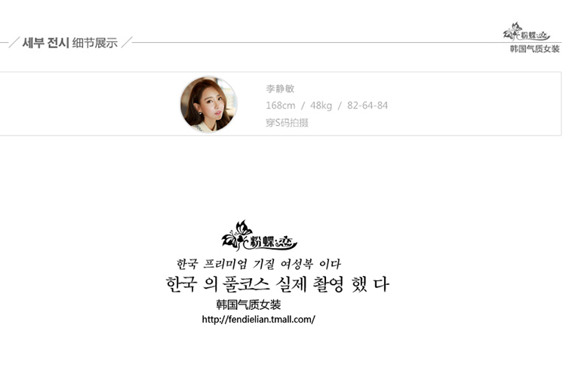Open the fendielian.tmall.com link
Image resolution: width=566 pixels, height=392 pixels.
tap(258, 319)
